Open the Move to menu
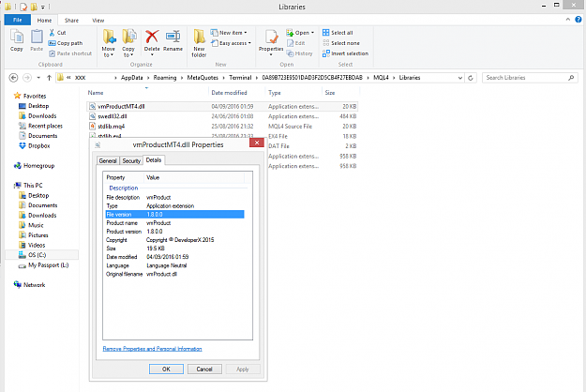 pos(109,43)
